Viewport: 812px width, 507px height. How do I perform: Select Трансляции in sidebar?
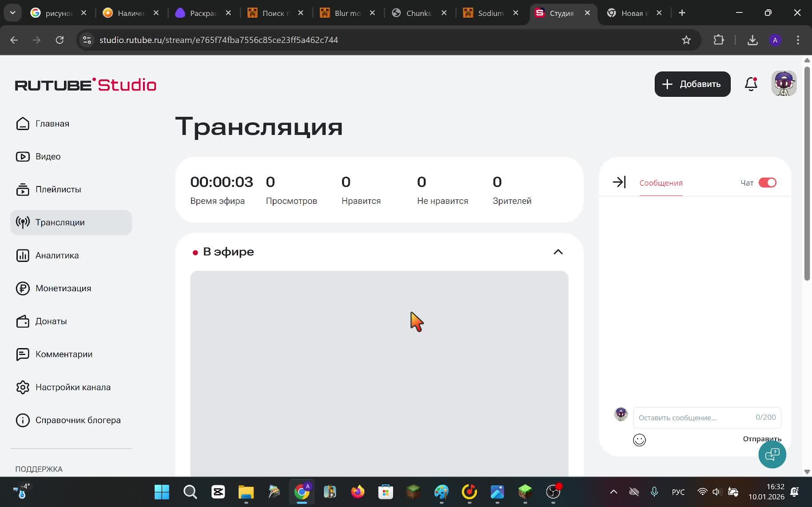tap(71, 222)
